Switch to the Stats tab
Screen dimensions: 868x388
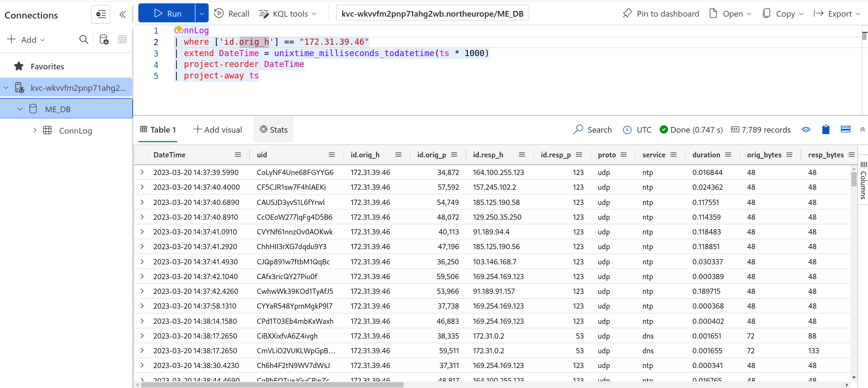274,130
